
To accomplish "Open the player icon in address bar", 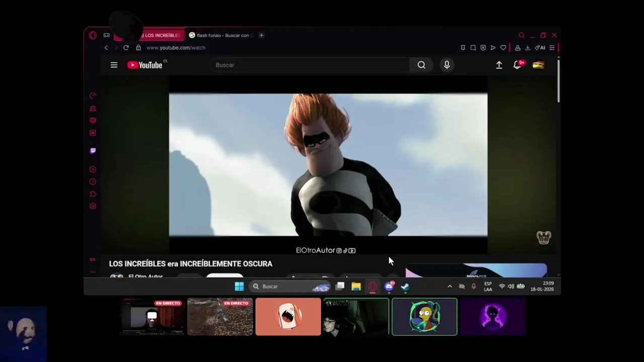I will point(493,48).
